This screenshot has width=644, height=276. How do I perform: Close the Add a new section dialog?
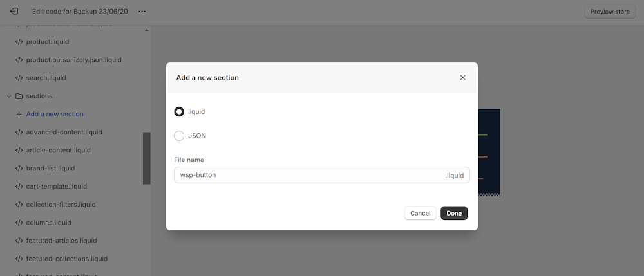(462, 78)
